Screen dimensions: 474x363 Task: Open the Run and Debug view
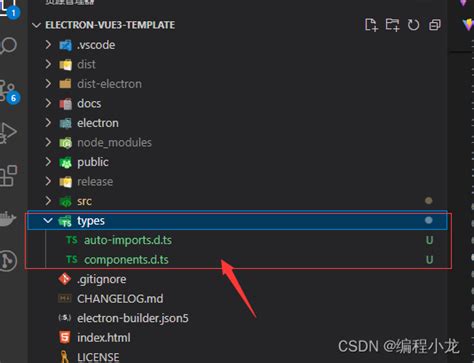tap(8, 133)
